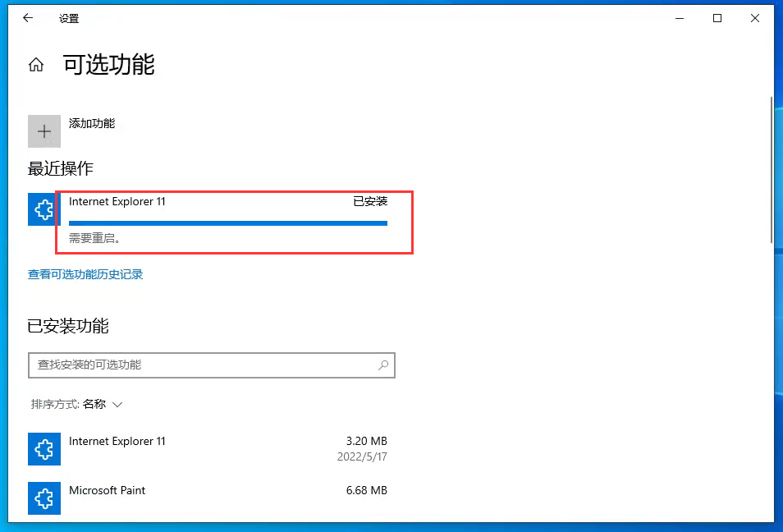
Task: Click the 需要重启。 message
Action: (95, 238)
